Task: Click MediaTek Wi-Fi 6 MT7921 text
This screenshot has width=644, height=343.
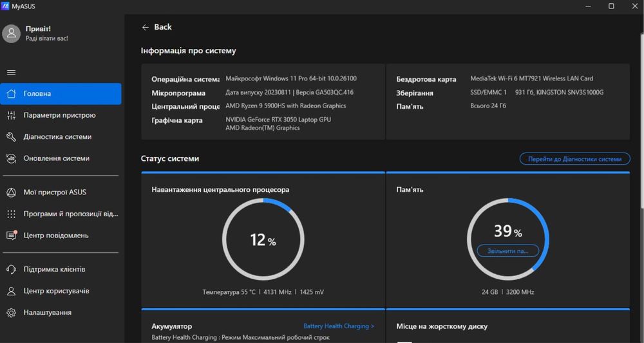Action: coord(532,79)
